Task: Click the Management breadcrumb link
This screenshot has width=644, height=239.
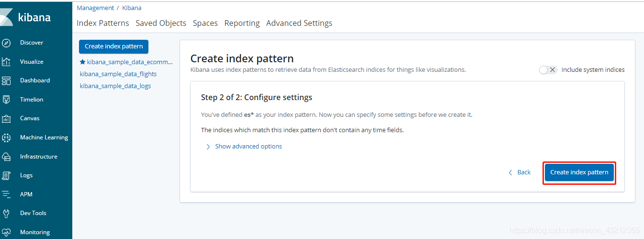Action: [x=95, y=8]
